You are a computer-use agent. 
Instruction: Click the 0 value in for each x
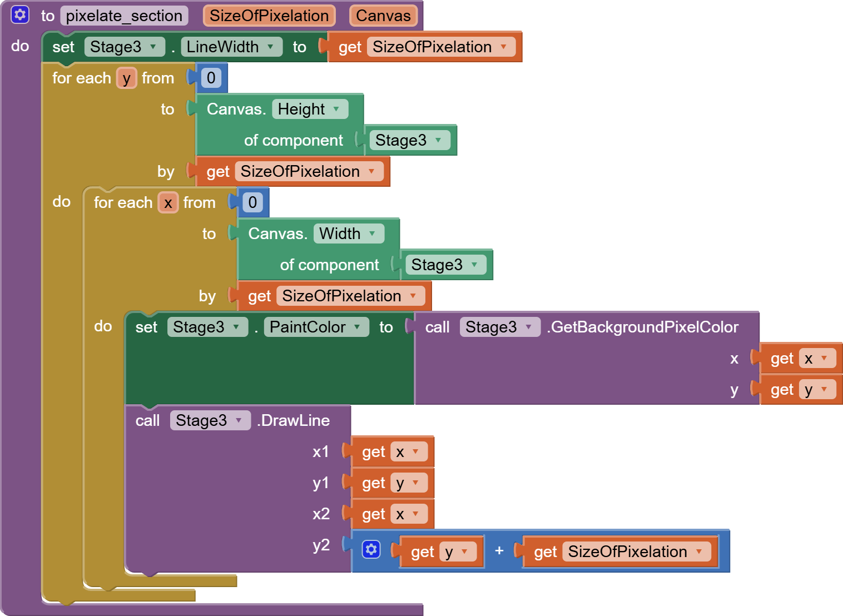click(252, 202)
